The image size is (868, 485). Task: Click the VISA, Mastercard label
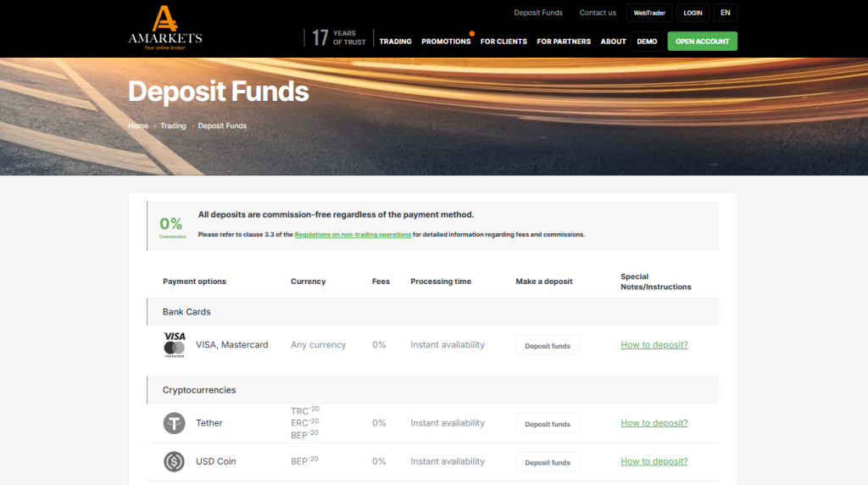[x=232, y=345]
